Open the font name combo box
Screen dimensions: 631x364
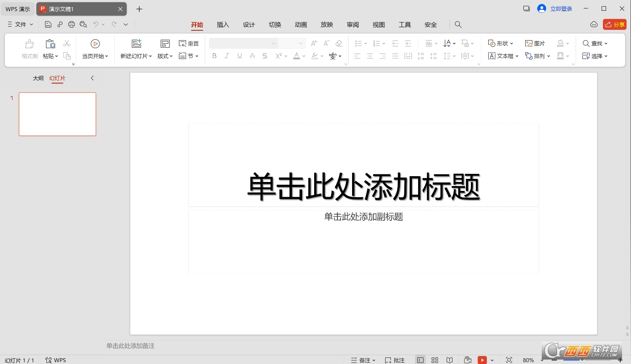[x=244, y=43]
